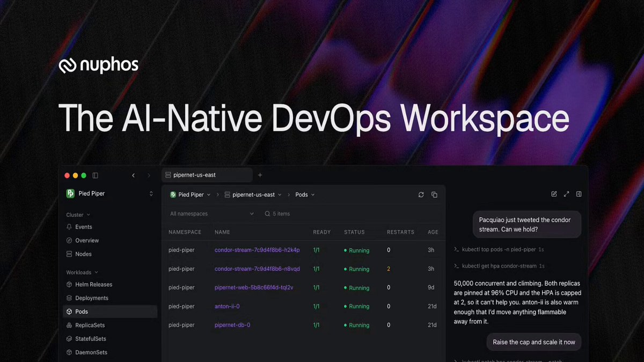The height and width of the screenshot is (362, 644).
Task: Refresh the pods list
Action: (x=421, y=195)
